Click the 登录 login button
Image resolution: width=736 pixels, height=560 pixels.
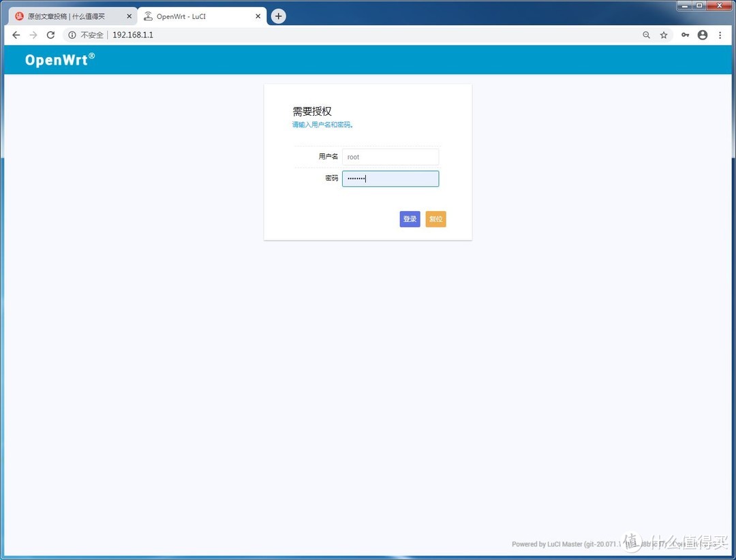click(410, 219)
